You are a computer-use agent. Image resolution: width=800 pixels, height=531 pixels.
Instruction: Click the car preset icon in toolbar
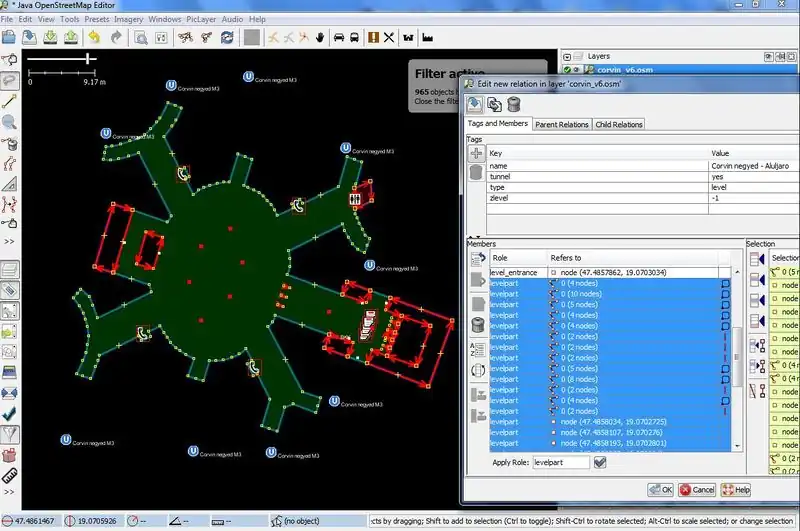point(339,38)
